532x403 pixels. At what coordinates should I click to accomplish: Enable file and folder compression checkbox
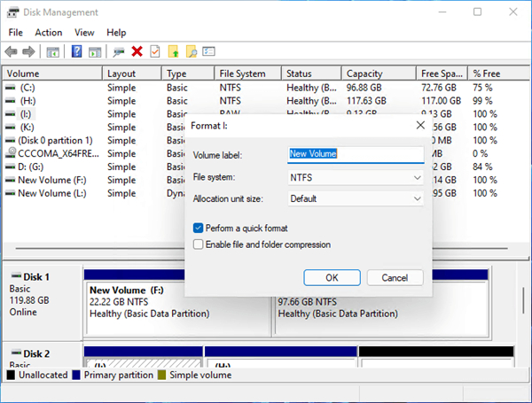199,244
